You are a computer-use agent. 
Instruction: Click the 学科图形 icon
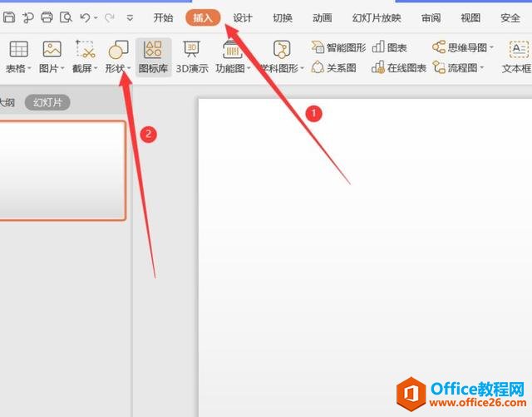pyautogui.click(x=282, y=50)
